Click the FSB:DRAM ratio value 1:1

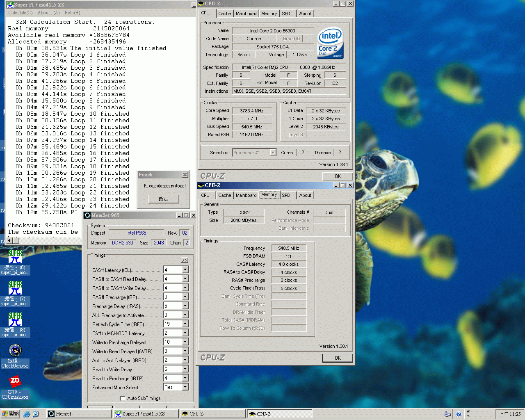[289, 256]
